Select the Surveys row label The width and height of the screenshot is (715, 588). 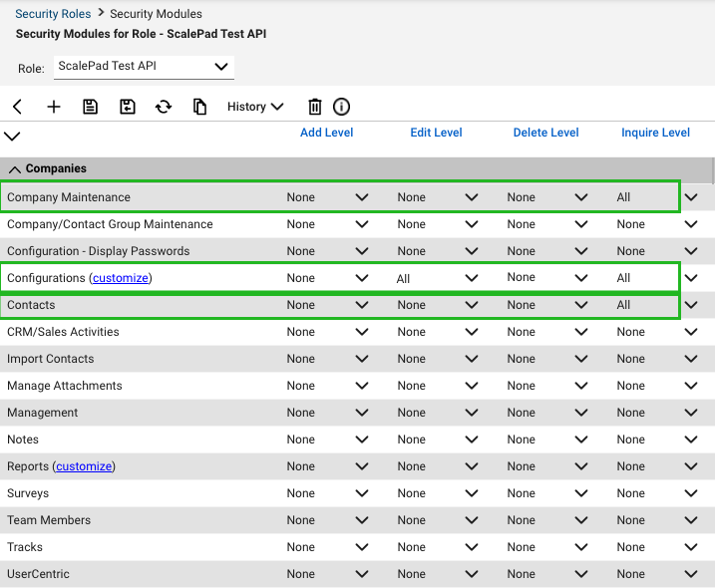[28, 493]
